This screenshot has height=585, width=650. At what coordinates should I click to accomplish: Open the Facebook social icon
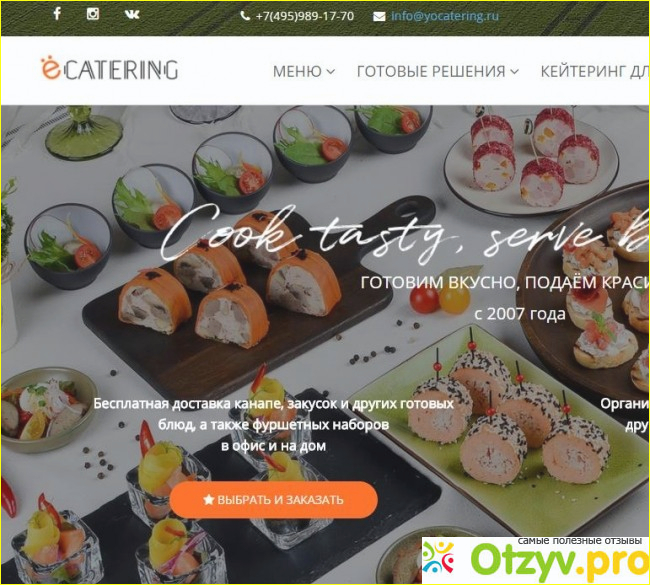[x=57, y=13]
